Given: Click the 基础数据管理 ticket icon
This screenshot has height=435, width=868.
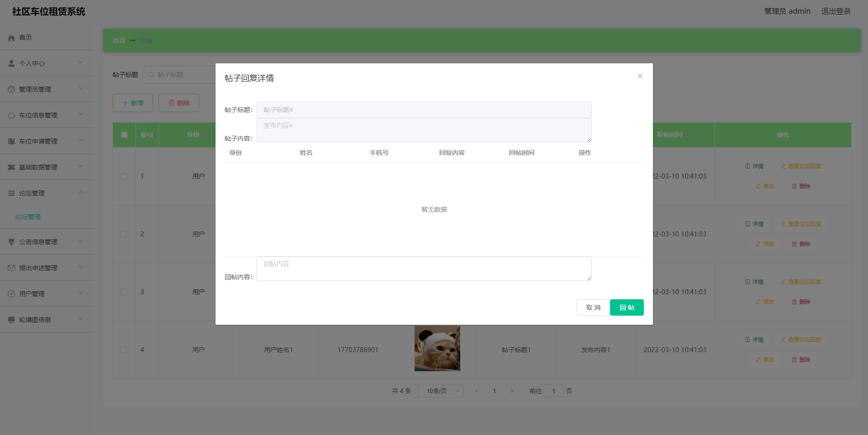Looking at the screenshot, I should (11, 168).
